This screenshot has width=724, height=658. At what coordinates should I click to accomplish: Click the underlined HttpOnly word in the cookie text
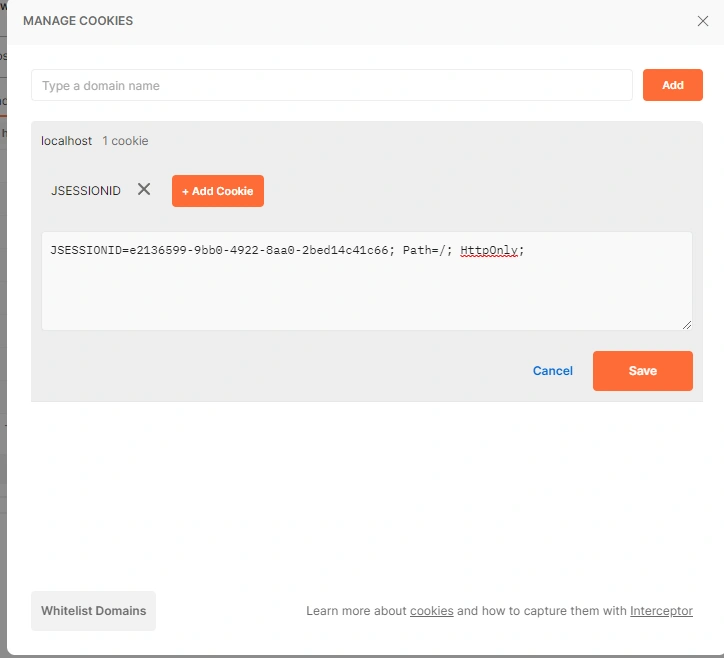489,250
